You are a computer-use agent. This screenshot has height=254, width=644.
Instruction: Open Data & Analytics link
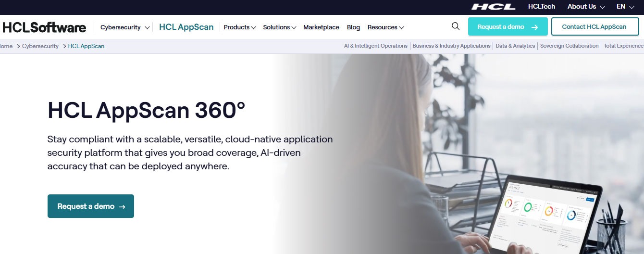pyautogui.click(x=515, y=46)
